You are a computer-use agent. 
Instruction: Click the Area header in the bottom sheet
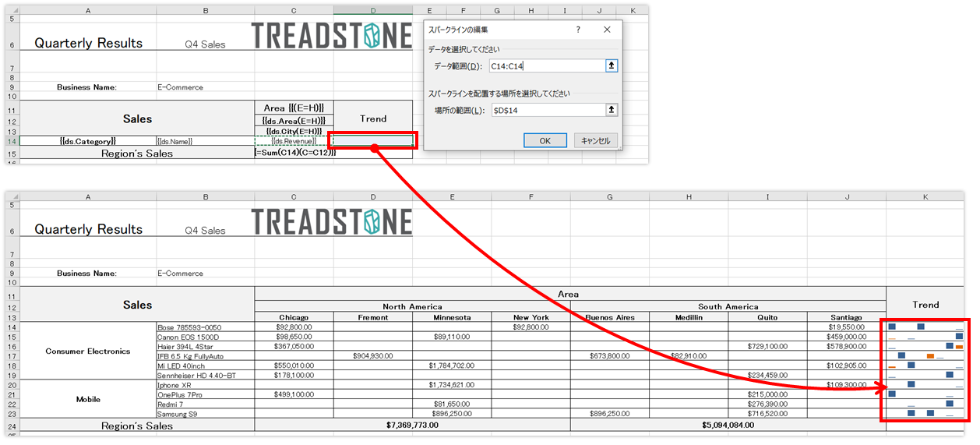(x=570, y=295)
